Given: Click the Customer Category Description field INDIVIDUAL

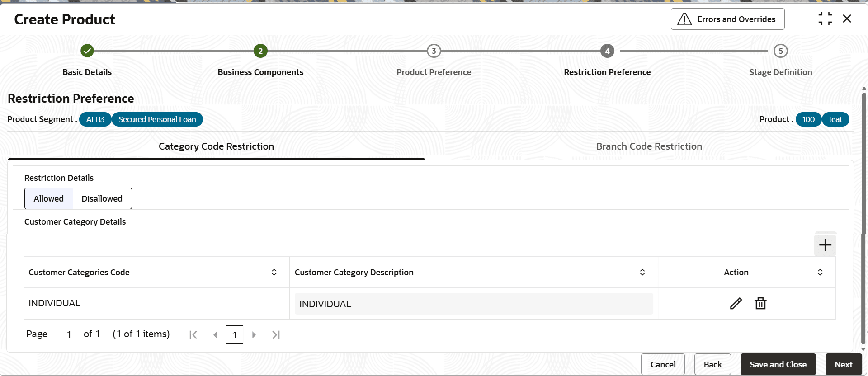Looking at the screenshot, I should pos(473,304).
